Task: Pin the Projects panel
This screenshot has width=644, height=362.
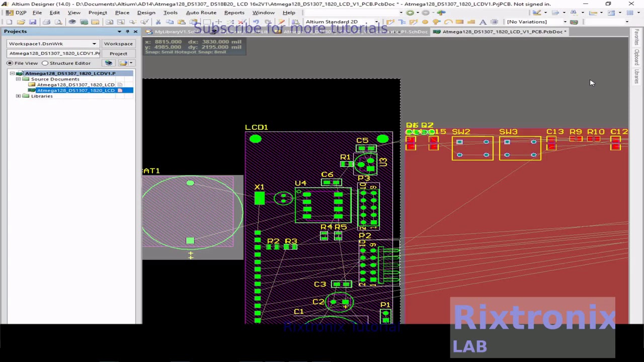Action: 127,32
